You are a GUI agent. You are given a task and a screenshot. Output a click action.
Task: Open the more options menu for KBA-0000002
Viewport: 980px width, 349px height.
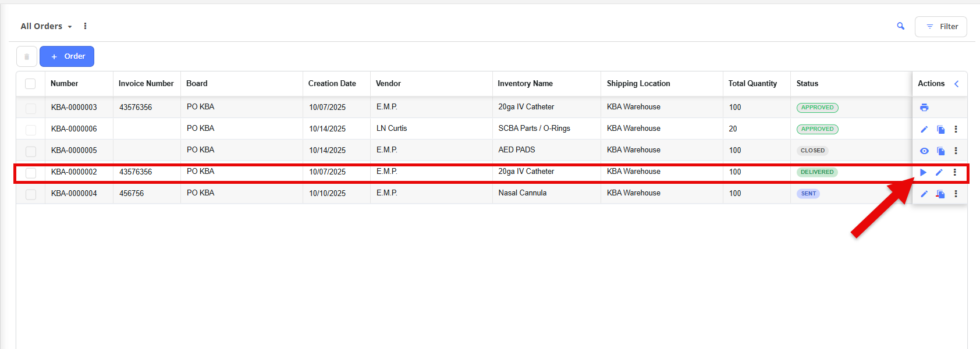coord(954,172)
